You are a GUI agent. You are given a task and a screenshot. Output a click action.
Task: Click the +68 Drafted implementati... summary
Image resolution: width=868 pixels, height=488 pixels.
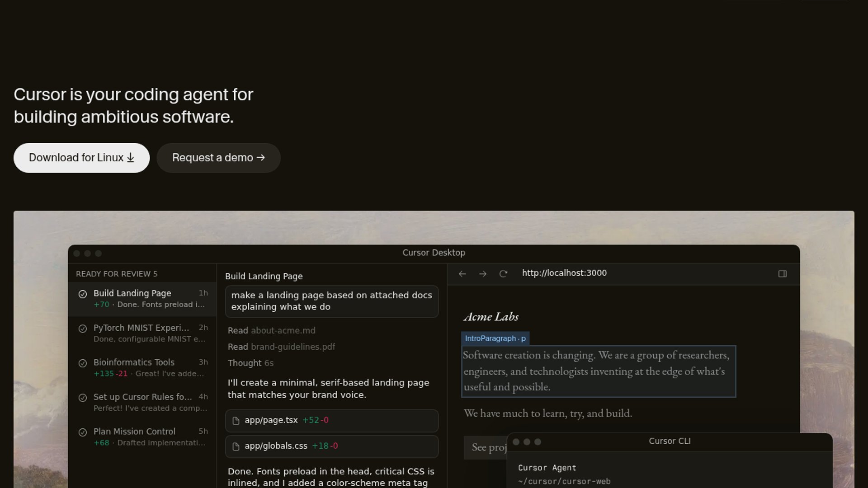coord(149,443)
